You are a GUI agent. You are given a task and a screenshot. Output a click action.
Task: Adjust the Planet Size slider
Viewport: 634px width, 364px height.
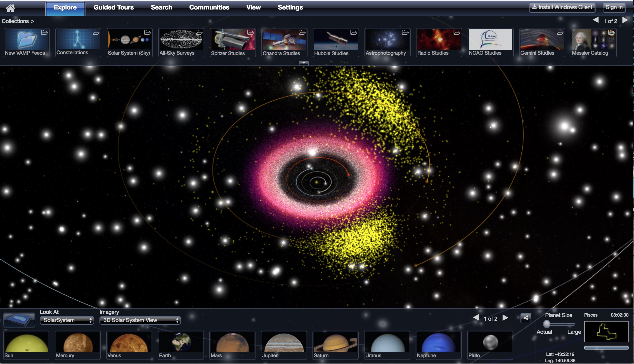click(559, 324)
